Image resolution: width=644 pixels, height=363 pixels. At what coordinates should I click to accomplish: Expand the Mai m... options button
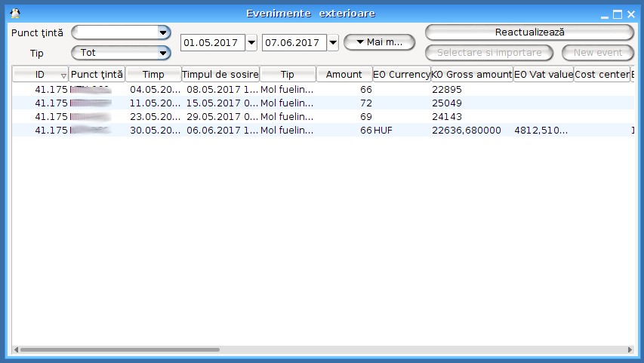tap(379, 42)
